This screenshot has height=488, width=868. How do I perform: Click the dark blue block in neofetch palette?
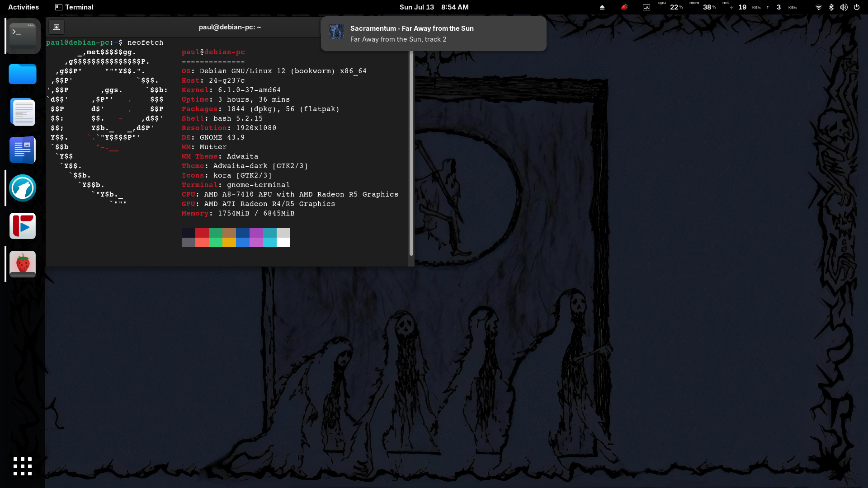243,233
